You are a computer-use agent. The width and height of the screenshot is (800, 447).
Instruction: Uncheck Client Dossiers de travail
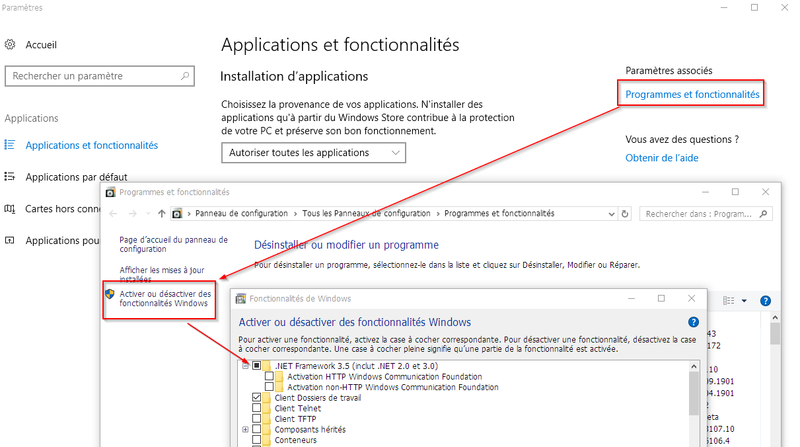click(x=257, y=398)
